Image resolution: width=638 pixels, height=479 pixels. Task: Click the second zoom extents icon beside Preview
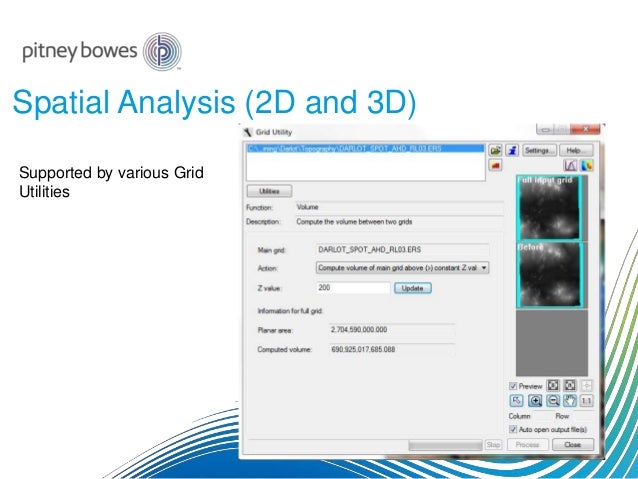tap(570, 385)
